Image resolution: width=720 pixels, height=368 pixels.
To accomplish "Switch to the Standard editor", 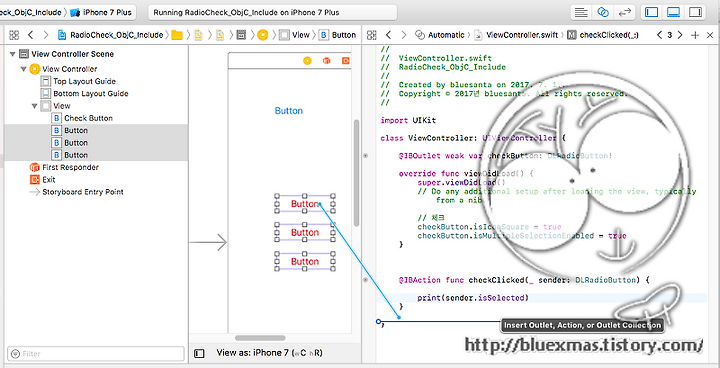I will tap(581, 12).
